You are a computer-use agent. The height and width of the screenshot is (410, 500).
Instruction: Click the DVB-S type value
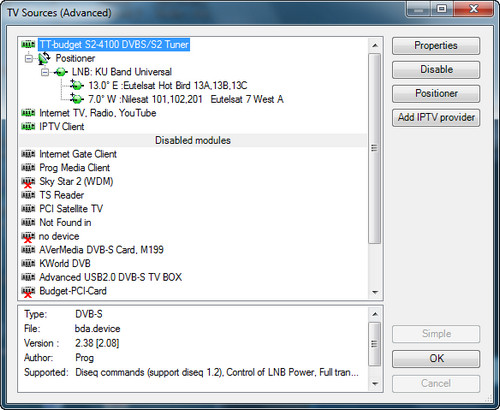click(x=89, y=314)
